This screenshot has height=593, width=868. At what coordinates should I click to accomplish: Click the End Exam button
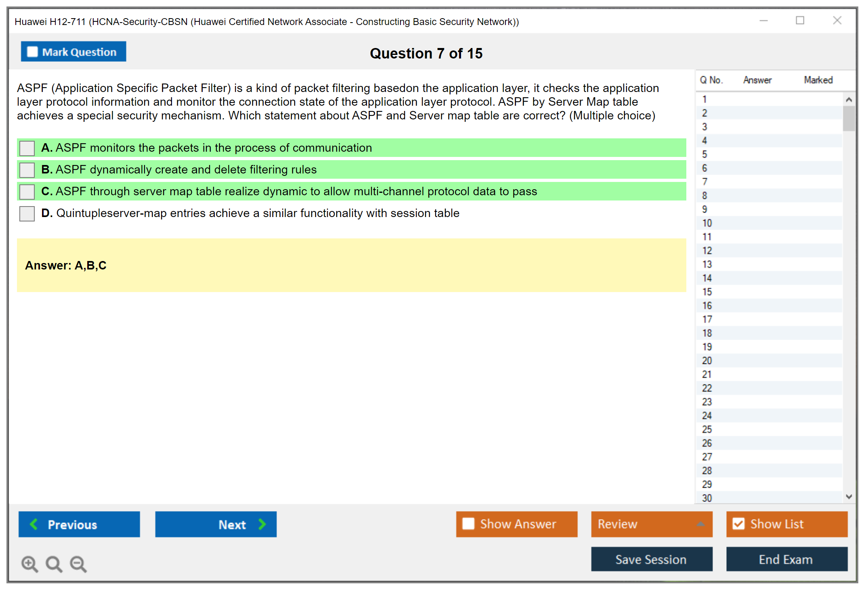point(786,559)
